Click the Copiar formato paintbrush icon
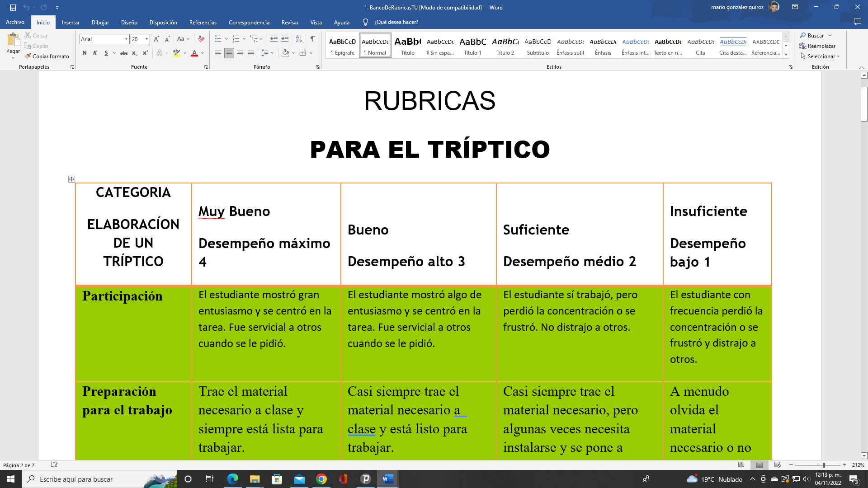Screen dimensions: 868x488 (x=28, y=56)
